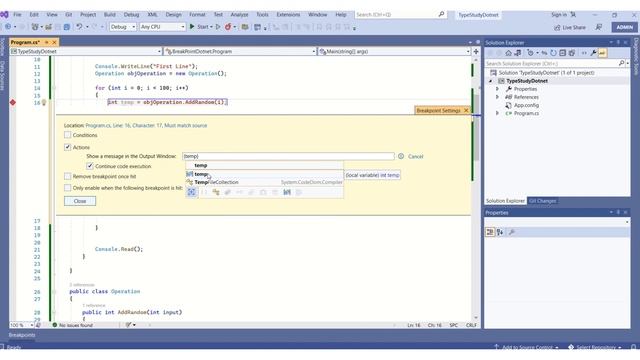Open the Main(string[] args) member dropdown
The width and height of the screenshot is (640, 360).
coord(394,51)
